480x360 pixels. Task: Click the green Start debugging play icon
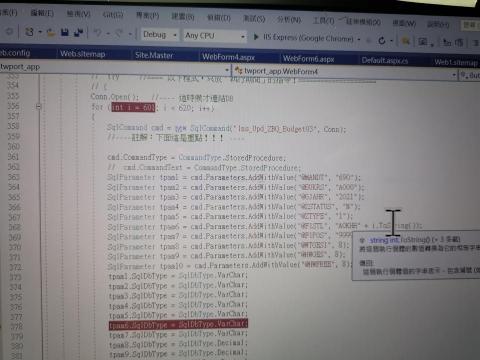click(256, 37)
